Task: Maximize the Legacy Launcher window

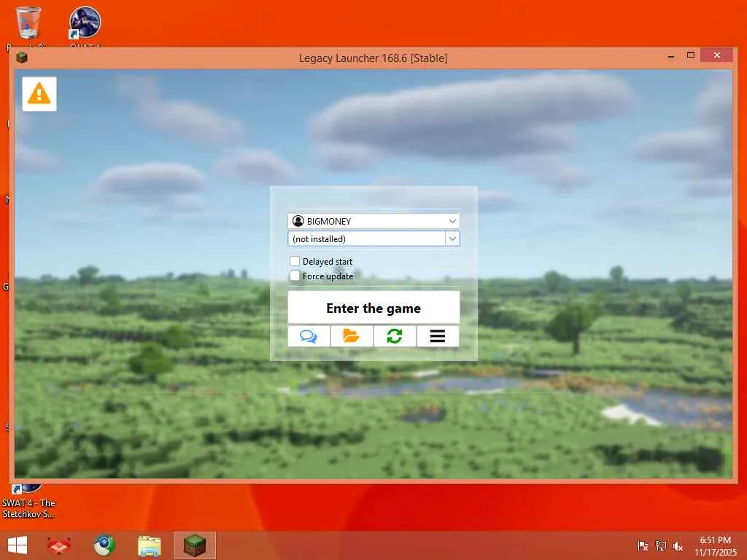Action: (691, 55)
